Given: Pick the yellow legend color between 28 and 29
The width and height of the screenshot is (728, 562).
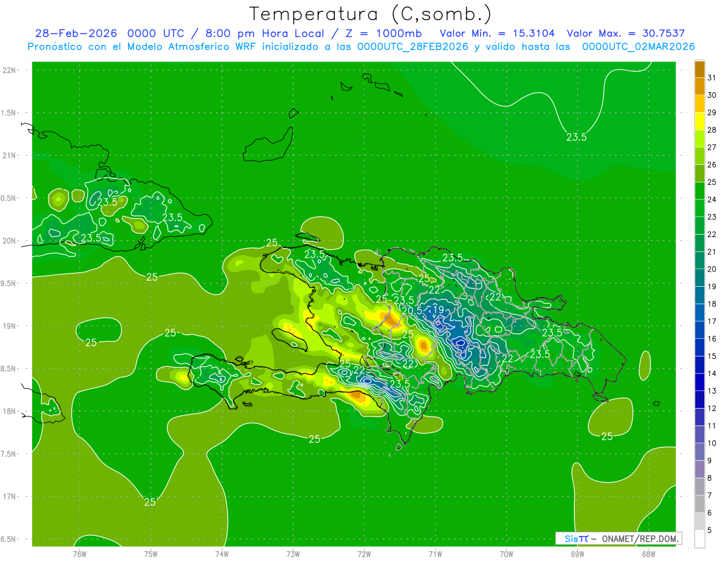Looking at the screenshot, I should 699,121.
